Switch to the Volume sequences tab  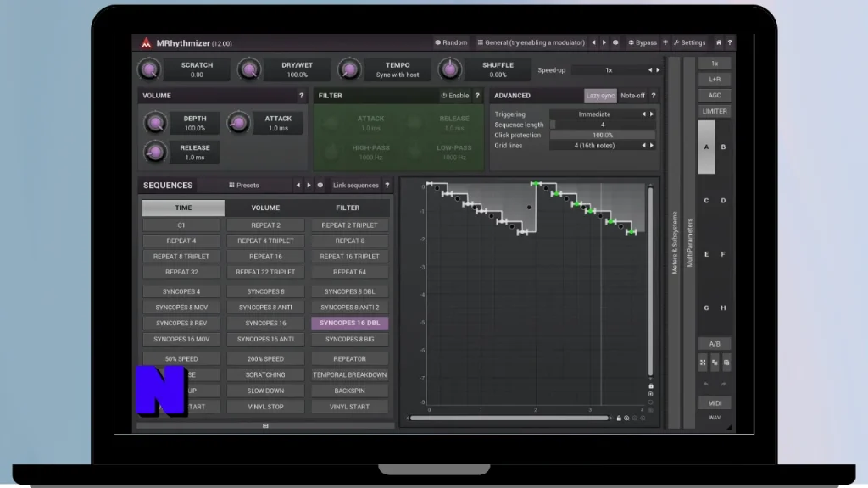coord(265,208)
